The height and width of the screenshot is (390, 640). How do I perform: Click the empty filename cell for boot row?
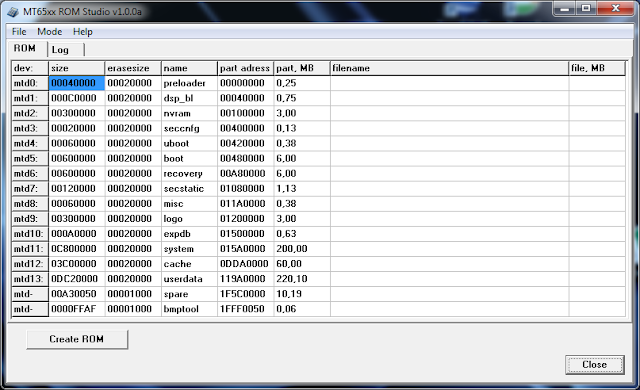tap(449, 159)
